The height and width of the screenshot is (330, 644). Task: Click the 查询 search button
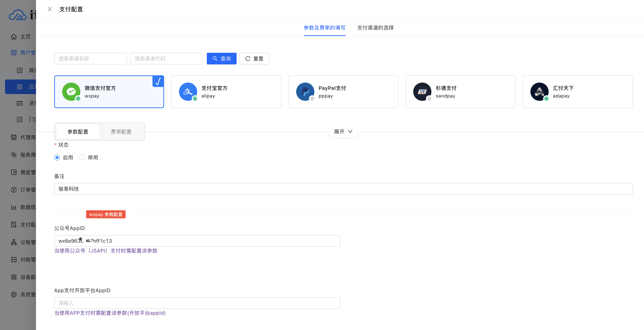click(x=222, y=59)
